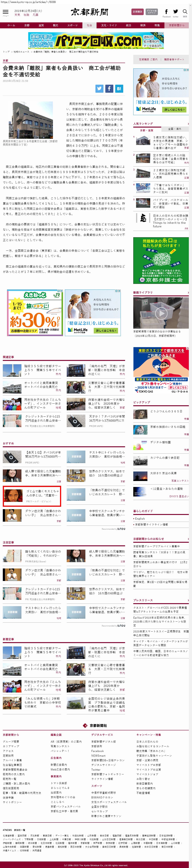Expand the プレスリリース section arrow
The image size is (192, 868).
[x=188, y=600]
